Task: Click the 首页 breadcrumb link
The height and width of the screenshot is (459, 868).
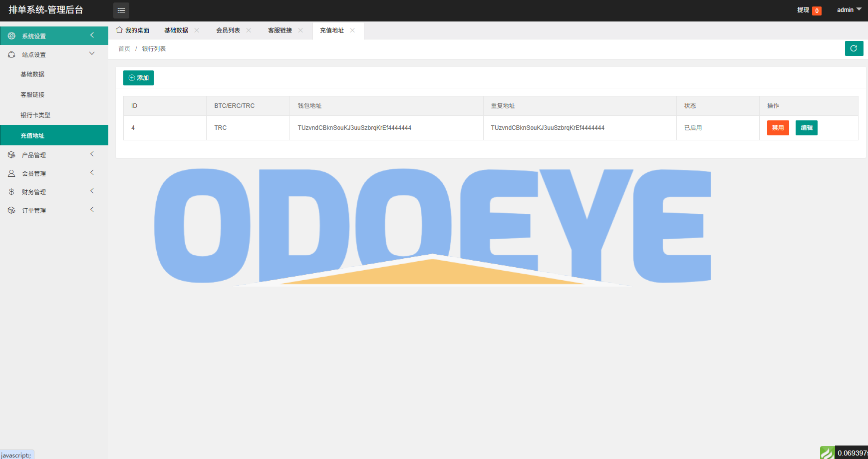Action: tap(124, 49)
